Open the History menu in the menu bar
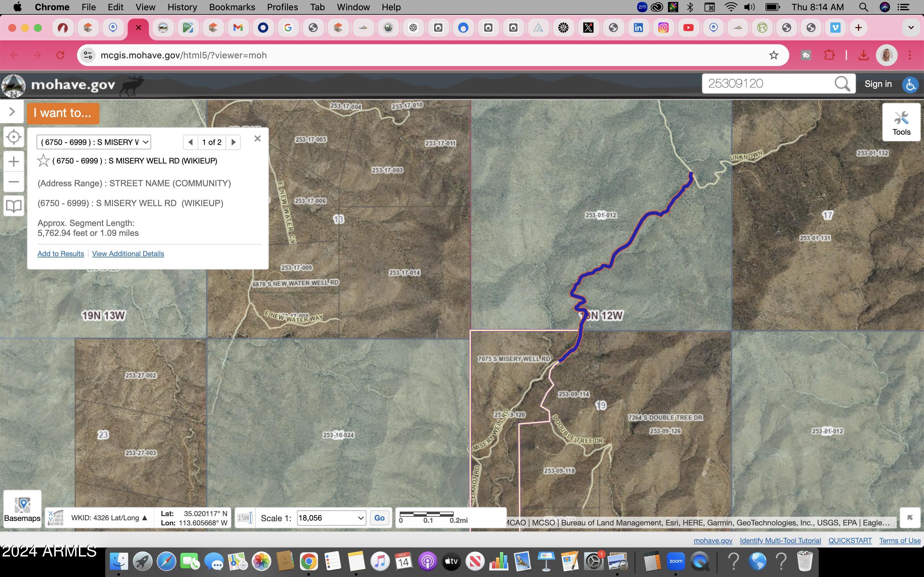 click(182, 7)
